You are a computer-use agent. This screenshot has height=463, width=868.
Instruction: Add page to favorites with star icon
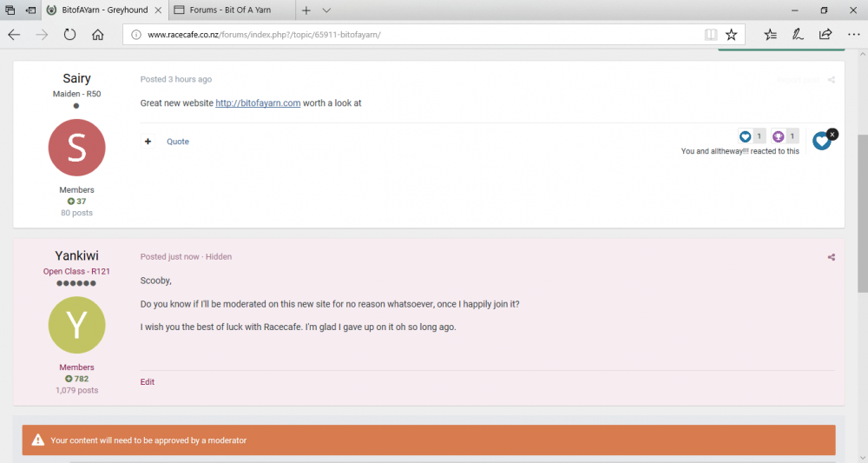[x=731, y=35]
